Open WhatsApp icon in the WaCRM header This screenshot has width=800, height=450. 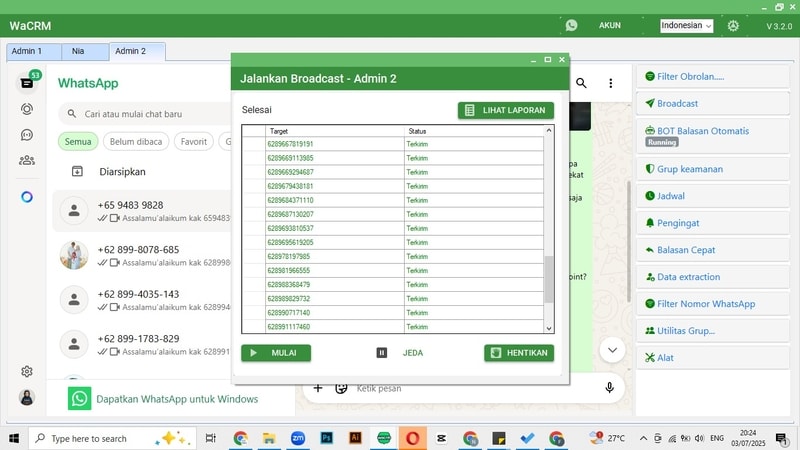tap(571, 25)
